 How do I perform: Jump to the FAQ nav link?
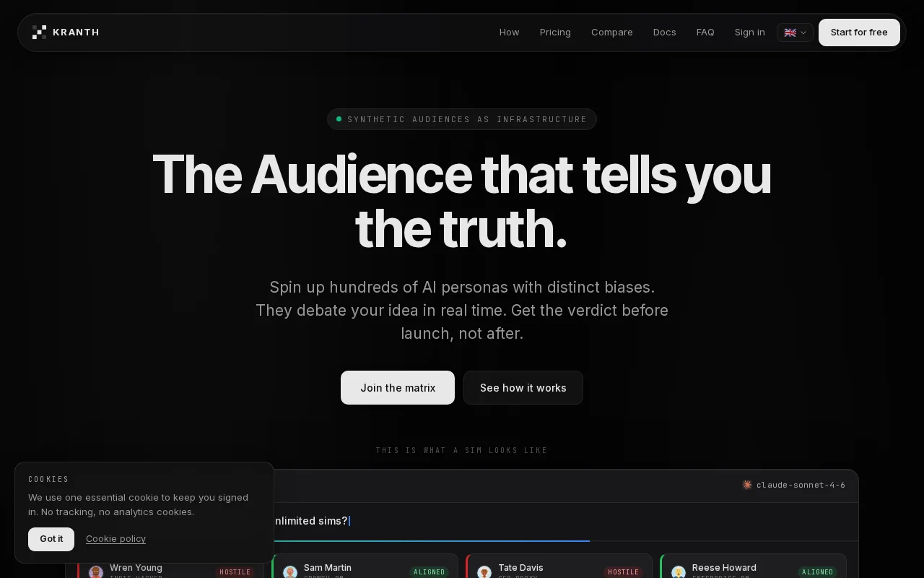(x=705, y=33)
